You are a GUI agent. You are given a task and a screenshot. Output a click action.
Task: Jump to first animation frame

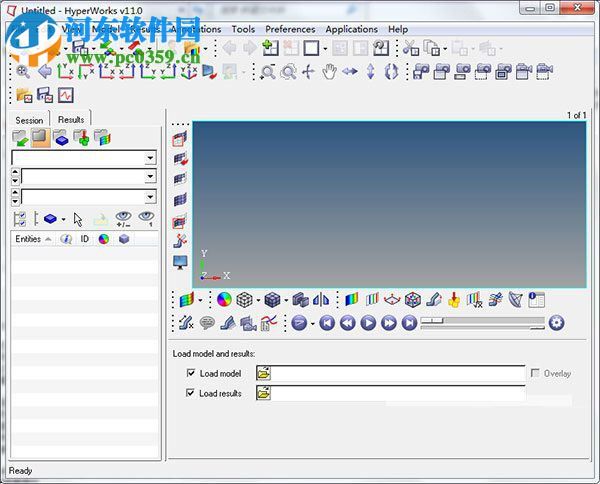click(327, 323)
